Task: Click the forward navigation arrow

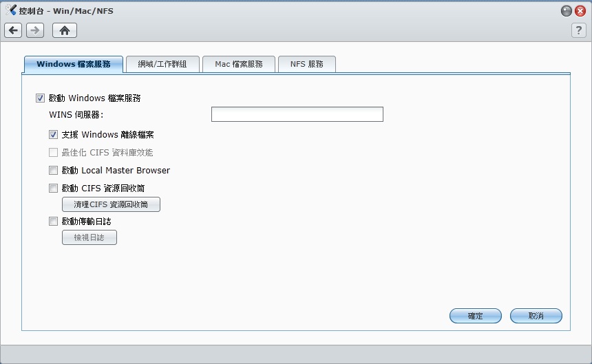Action: click(35, 30)
